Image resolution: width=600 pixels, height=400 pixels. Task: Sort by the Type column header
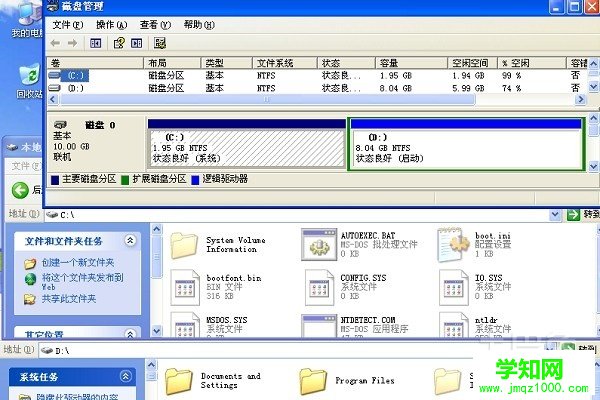point(227,63)
